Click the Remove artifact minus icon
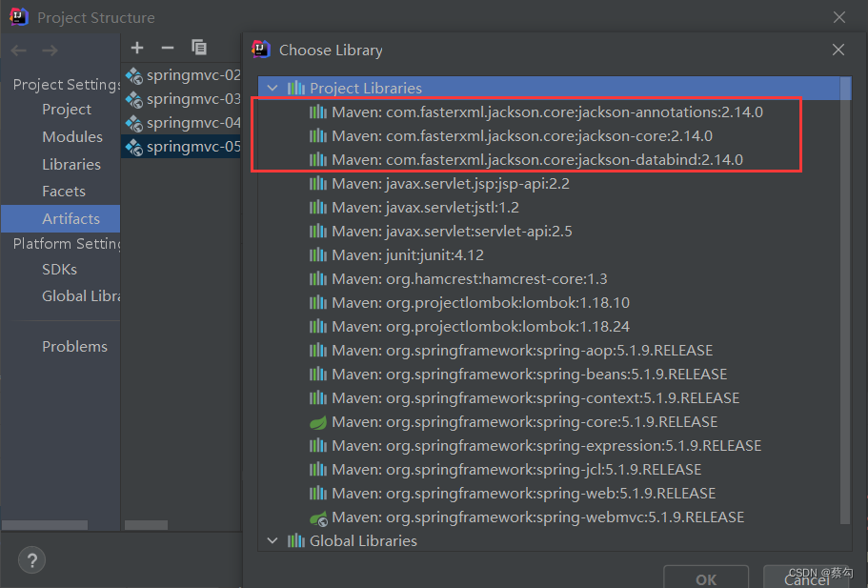 [x=167, y=47]
